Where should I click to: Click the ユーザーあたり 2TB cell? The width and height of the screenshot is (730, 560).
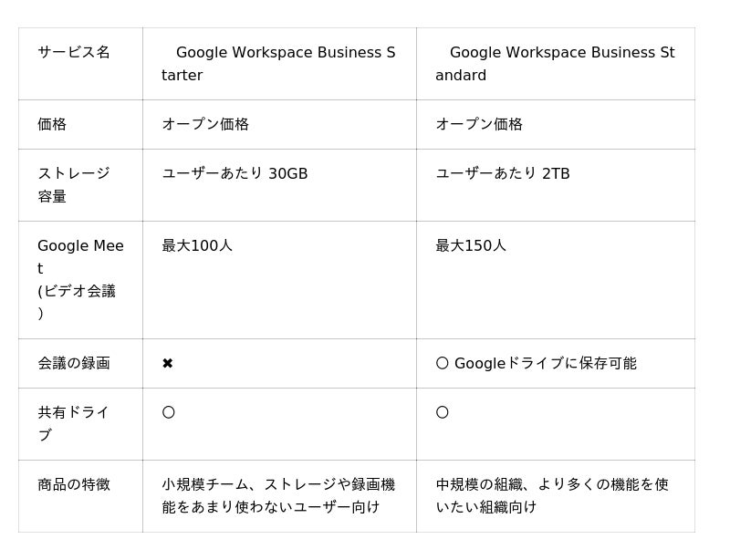[503, 173]
